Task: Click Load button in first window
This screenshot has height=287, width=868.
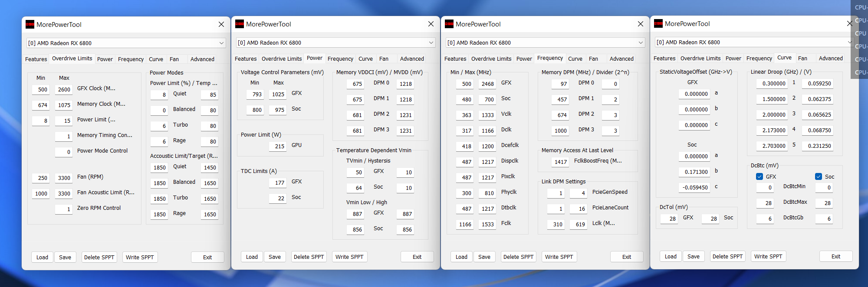Action: point(42,257)
